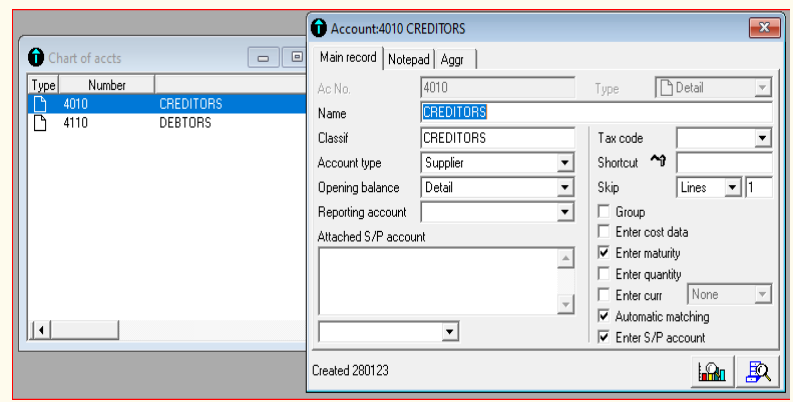Close the Account 4010 CREDITORS window
Viewport: 793px width, 402px height.
point(764,28)
